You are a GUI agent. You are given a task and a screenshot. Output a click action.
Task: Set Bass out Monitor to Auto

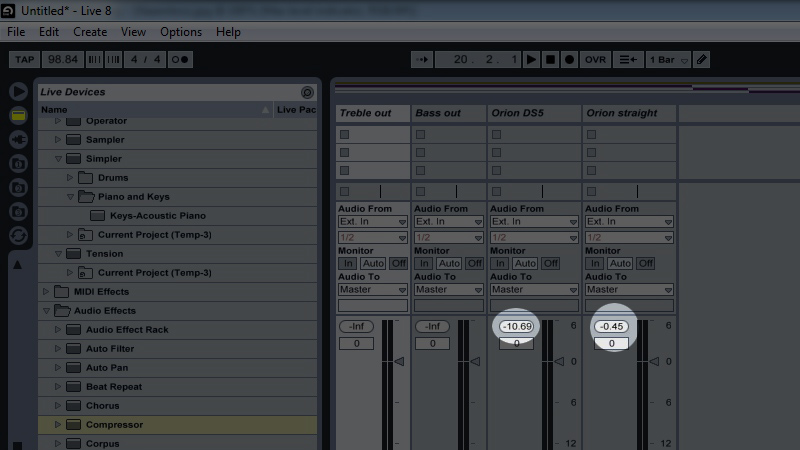coord(449,263)
